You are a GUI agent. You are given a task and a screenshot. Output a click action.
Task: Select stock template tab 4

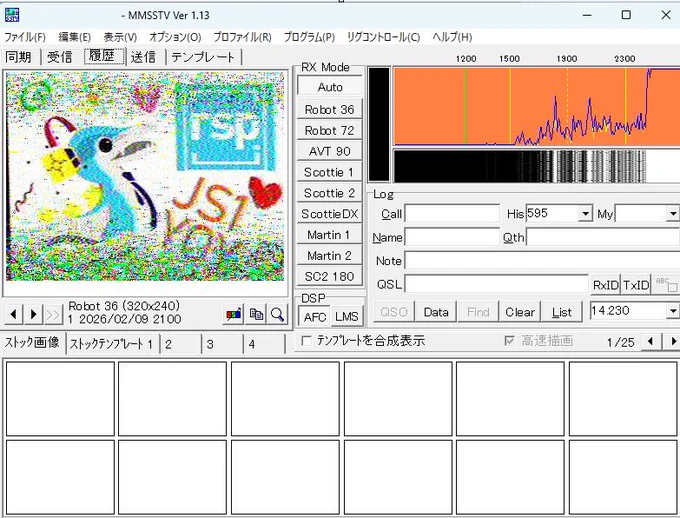264,344
